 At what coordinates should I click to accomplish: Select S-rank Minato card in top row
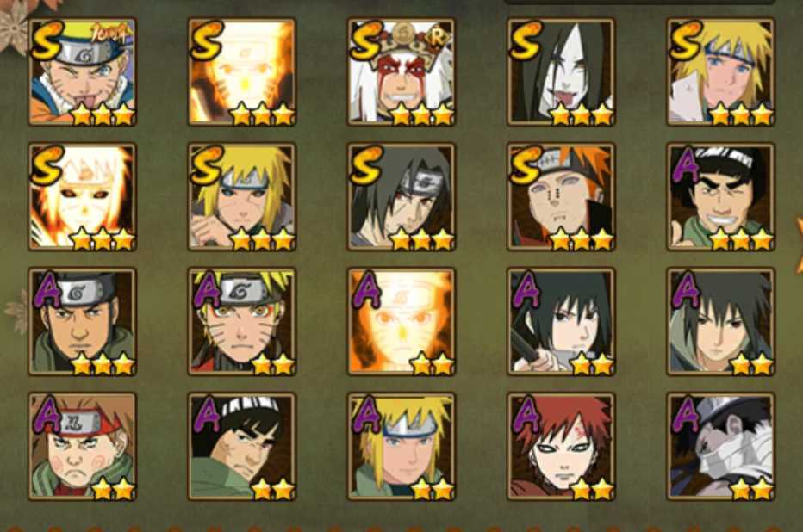tap(720, 72)
